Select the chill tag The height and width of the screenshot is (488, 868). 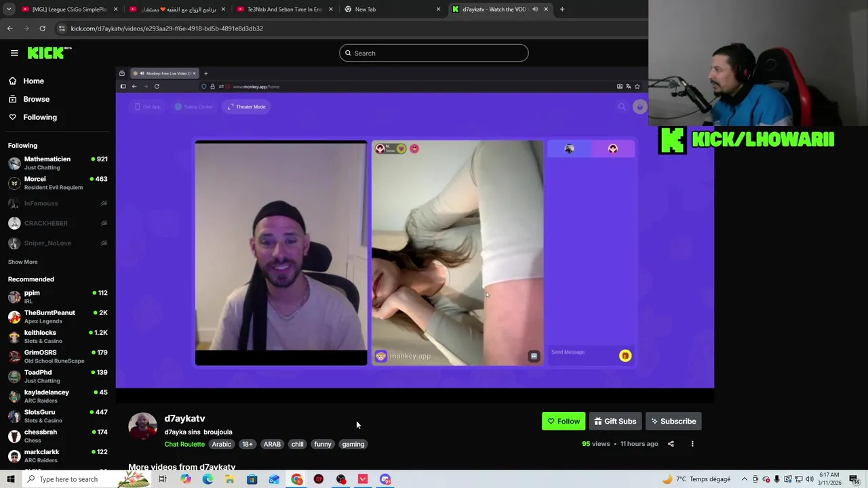[298, 444]
